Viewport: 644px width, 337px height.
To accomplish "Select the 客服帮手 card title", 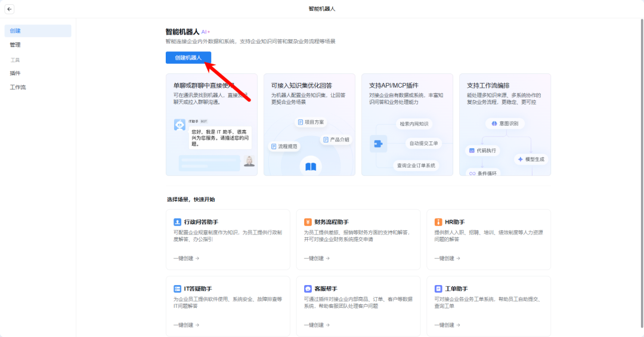I will click(x=326, y=289).
